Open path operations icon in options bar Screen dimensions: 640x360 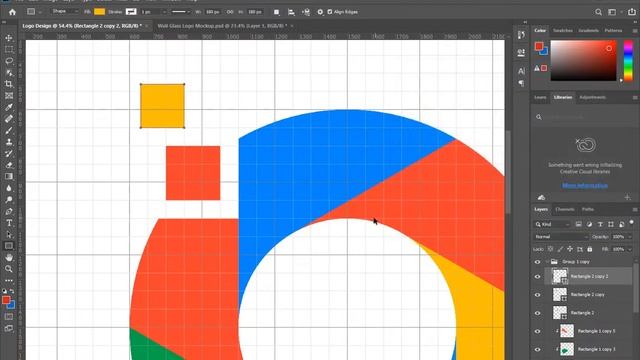pos(277,12)
